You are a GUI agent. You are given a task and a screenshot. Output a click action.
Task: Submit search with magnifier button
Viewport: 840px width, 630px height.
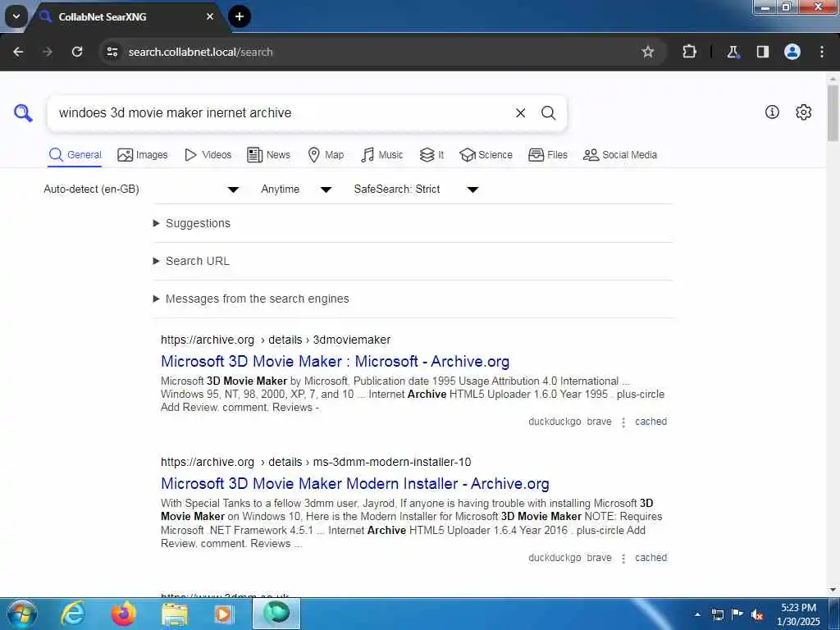[x=548, y=113]
